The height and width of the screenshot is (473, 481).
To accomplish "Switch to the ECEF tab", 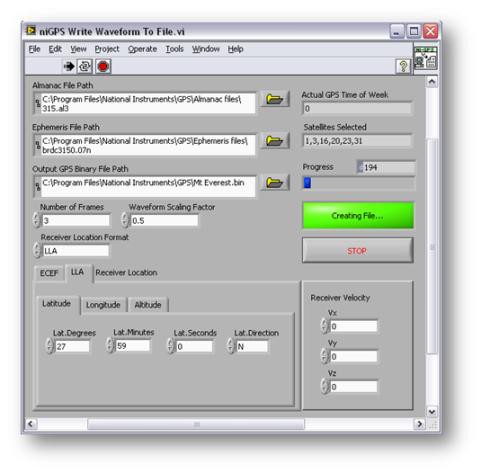I will tap(49, 273).
